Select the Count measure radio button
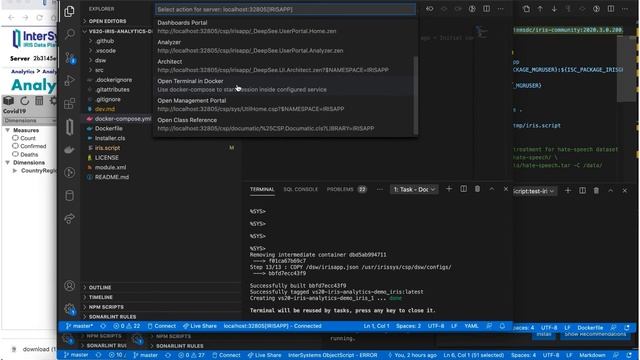 click(x=16, y=138)
